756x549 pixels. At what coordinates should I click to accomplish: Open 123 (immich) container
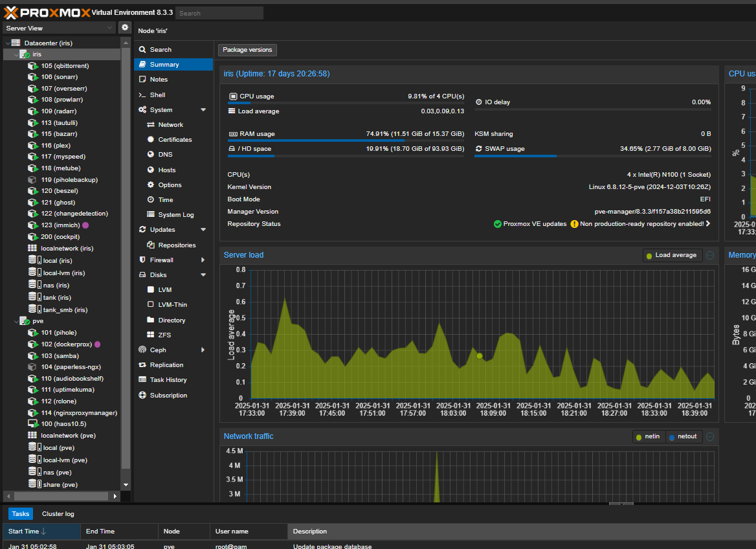point(60,225)
